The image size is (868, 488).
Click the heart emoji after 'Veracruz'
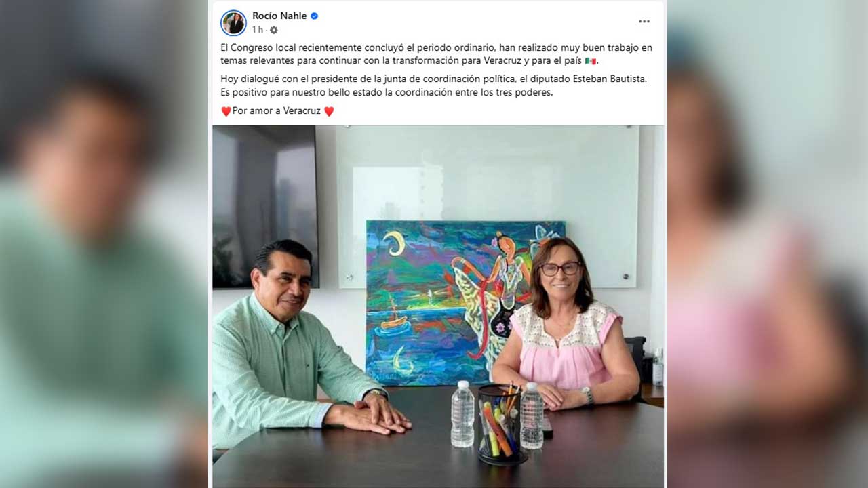coord(329,111)
